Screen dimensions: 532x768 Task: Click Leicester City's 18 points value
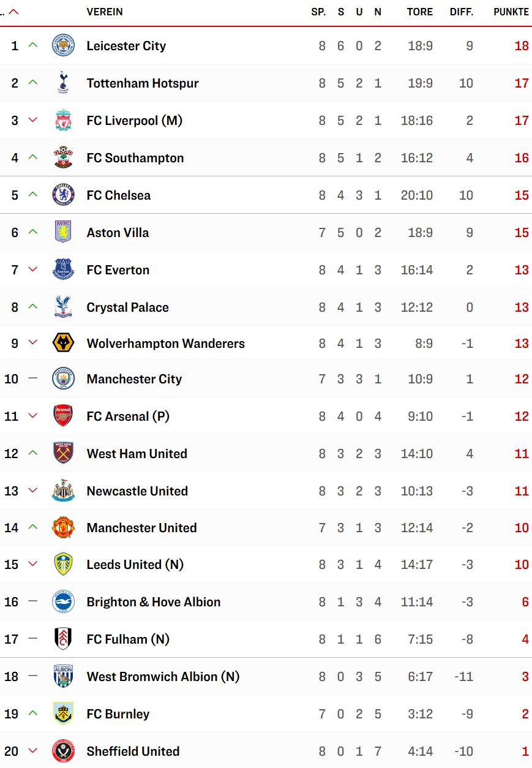522,46
